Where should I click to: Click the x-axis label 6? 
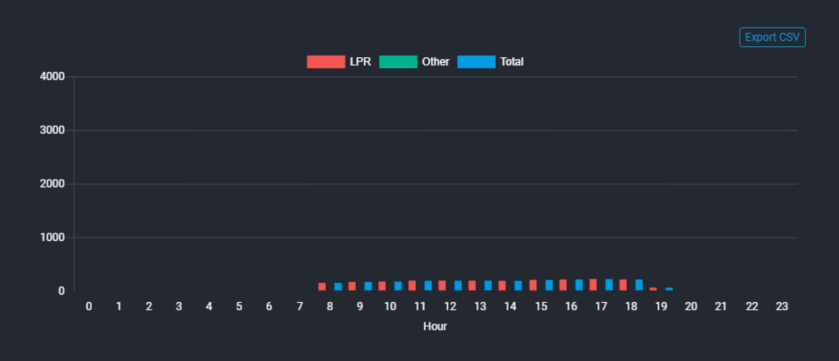[269, 307]
